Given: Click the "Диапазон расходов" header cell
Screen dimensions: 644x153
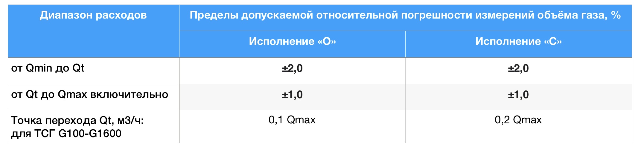Looking at the screenshot, I should tap(93, 15).
